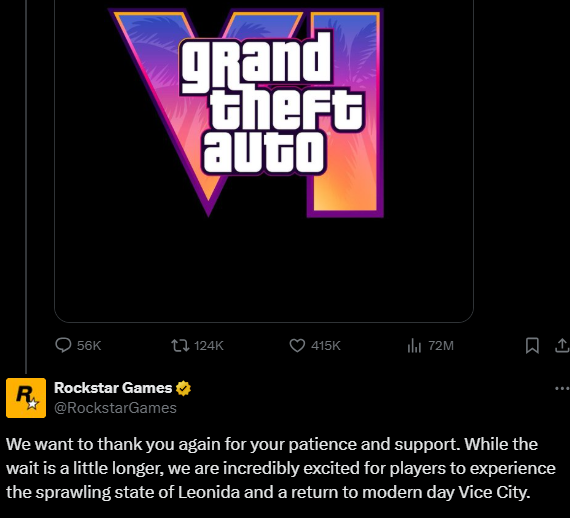Viewport: 570px width, 518px height.
Task: Click the share upload arrow icon
Action: point(562,345)
